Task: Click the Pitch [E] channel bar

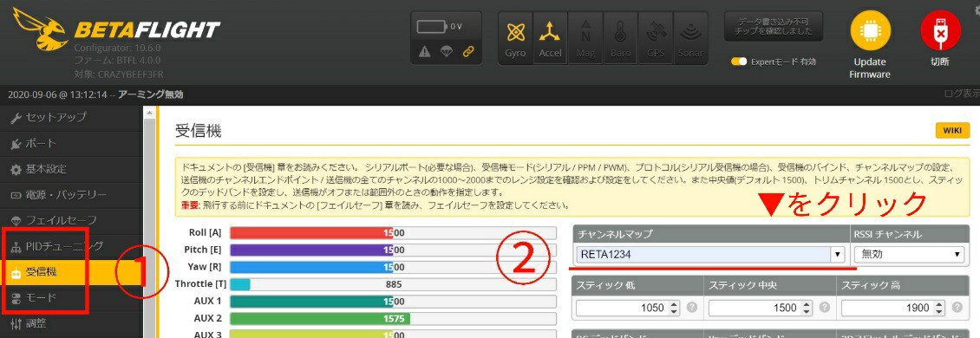Action: pos(393,250)
